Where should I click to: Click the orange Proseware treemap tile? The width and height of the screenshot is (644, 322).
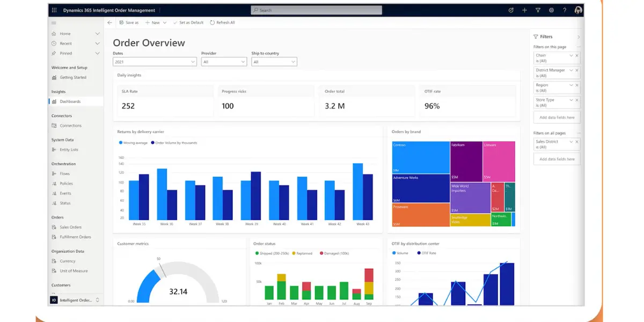[421, 215]
